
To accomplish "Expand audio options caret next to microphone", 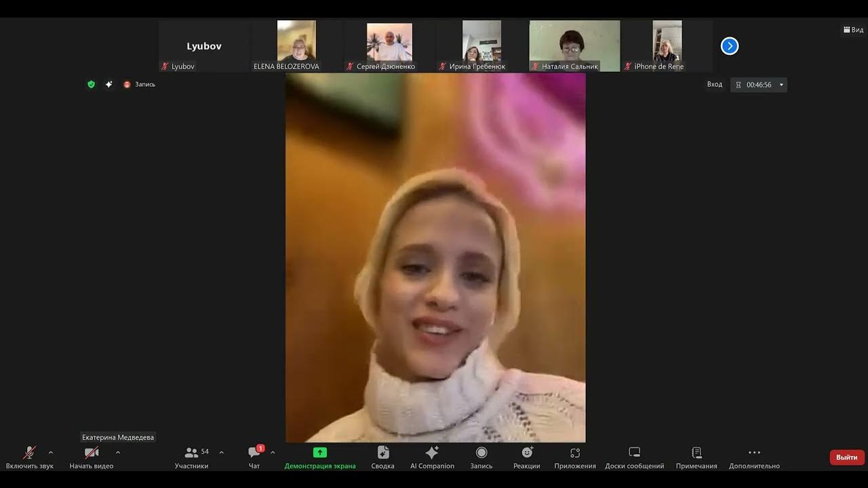I will tap(50, 453).
